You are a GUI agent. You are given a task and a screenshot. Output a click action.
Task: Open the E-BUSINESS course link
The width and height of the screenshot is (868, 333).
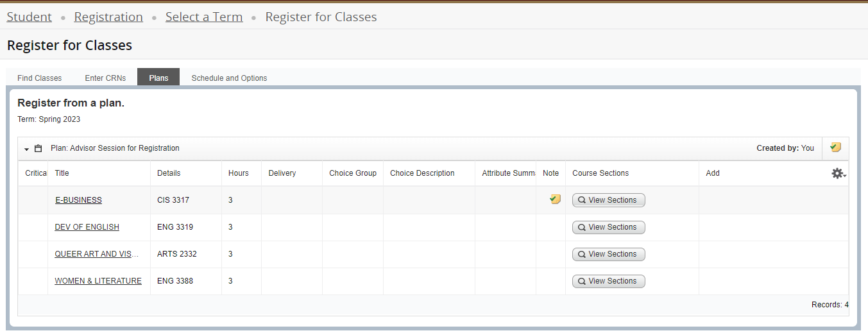pyautogui.click(x=78, y=200)
